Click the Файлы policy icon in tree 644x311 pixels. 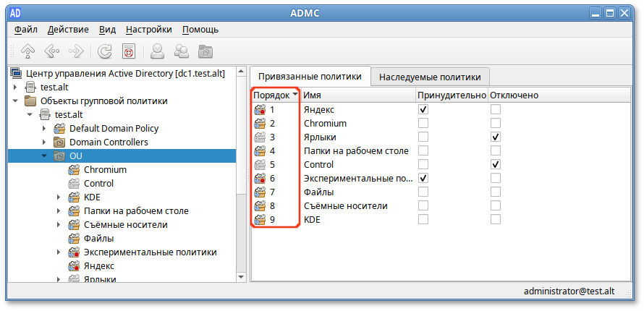click(74, 239)
